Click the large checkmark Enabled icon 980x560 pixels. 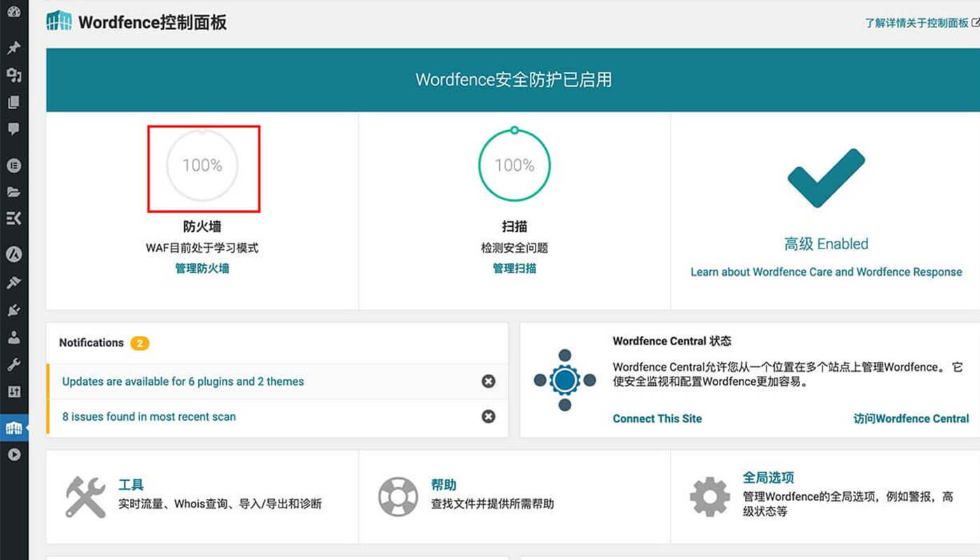pyautogui.click(x=826, y=178)
